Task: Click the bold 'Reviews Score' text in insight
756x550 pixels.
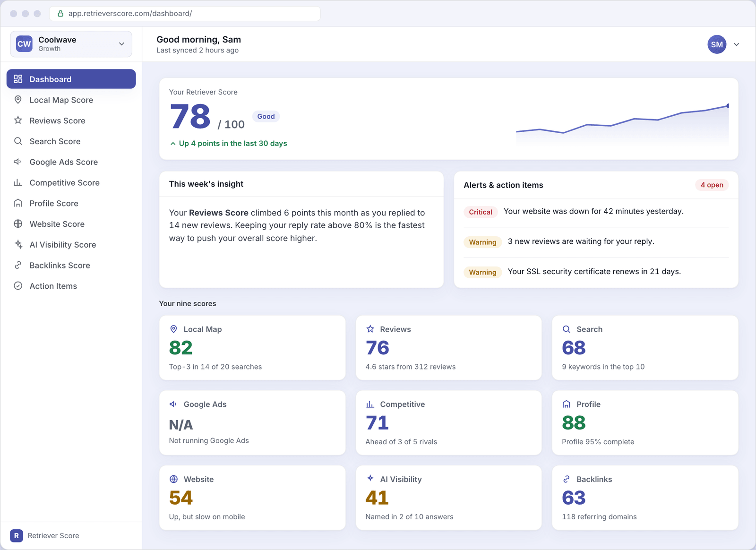Action: [x=219, y=213]
